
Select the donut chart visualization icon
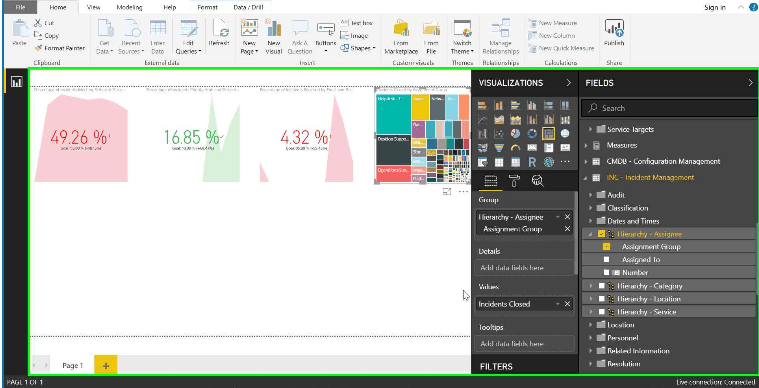[x=532, y=134]
